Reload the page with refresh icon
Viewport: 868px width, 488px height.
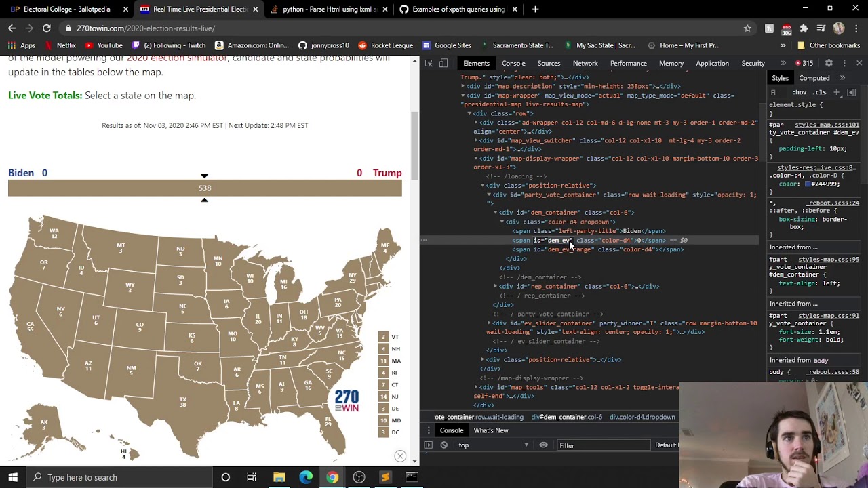47,28
